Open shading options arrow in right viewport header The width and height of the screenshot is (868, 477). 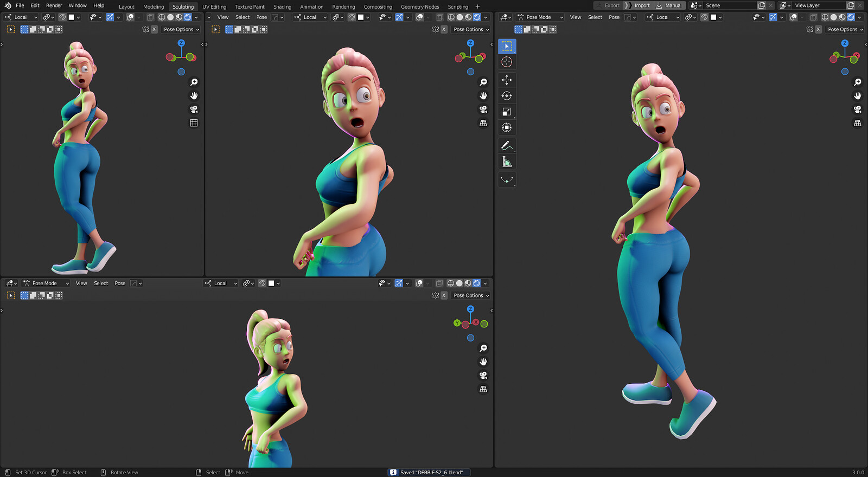tap(860, 17)
